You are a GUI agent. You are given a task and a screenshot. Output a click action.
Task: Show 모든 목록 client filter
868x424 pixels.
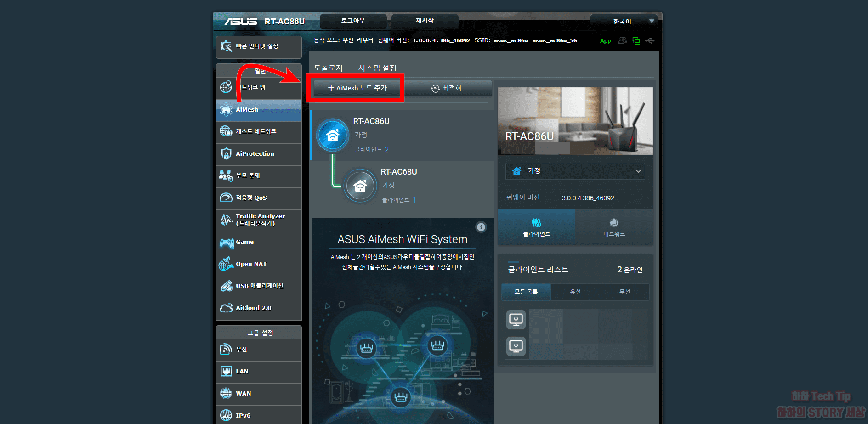pos(526,292)
